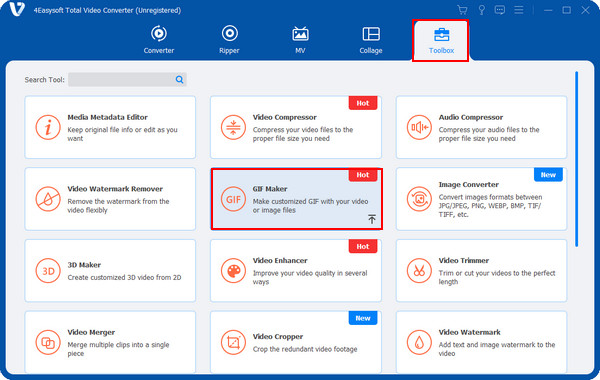The width and height of the screenshot is (600, 380).
Task: Click the shopping cart purchase icon
Action: (x=462, y=10)
